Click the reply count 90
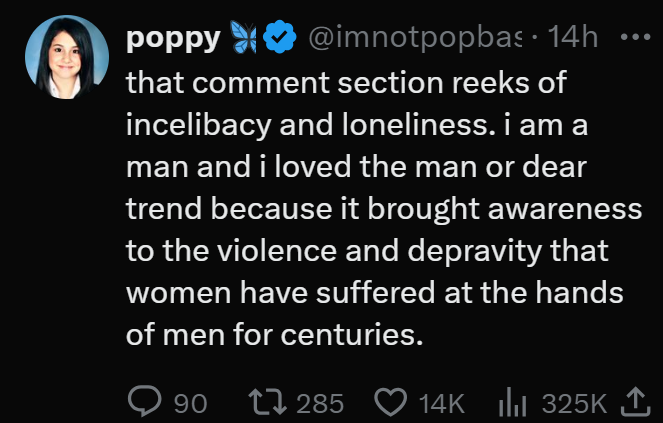 click(x=191, y=403)
